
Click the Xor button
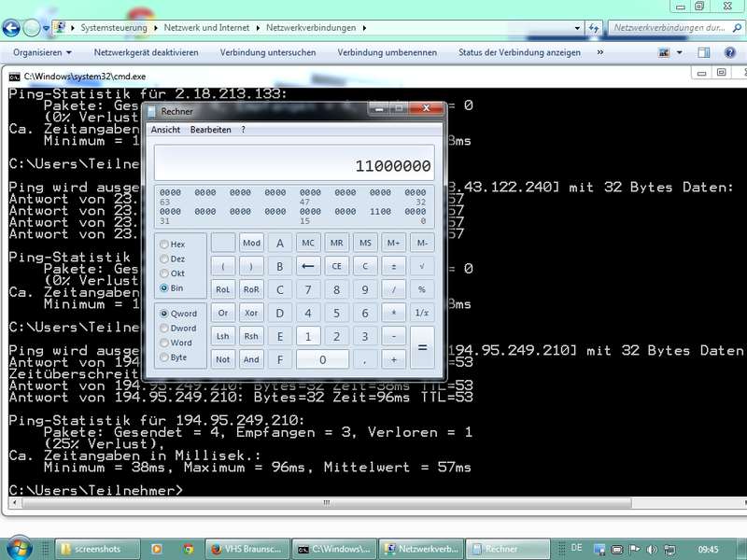[x=251, y=313]
